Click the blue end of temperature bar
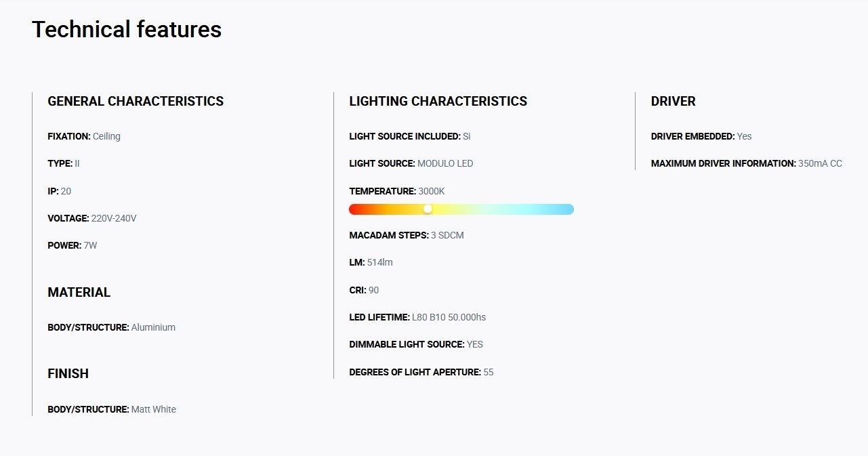The width and height of the screenshot is (868, 456). [x=568, y=209]
